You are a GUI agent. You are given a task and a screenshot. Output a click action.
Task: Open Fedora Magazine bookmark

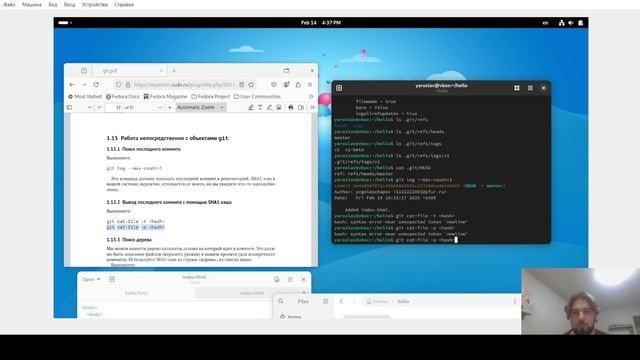(x=165, y=96)
